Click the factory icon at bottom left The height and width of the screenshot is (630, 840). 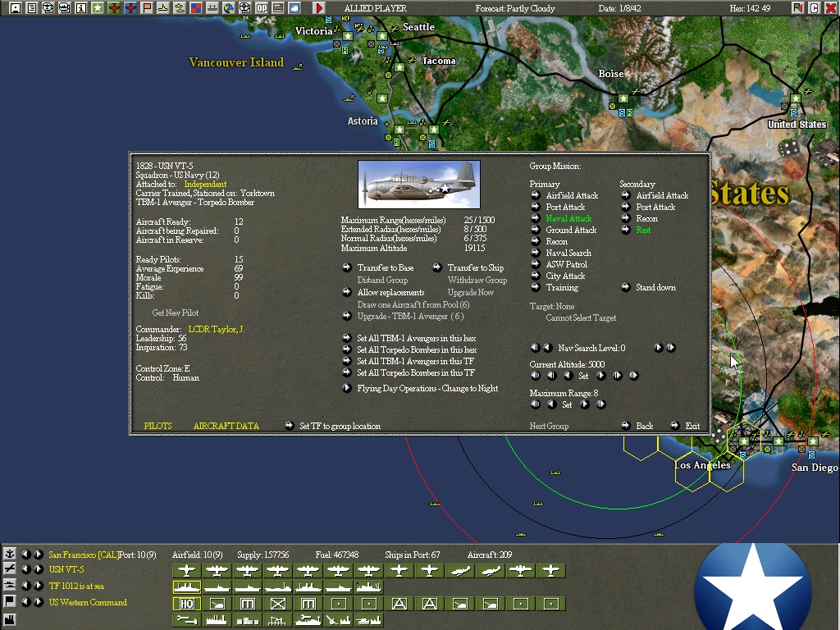10,620
